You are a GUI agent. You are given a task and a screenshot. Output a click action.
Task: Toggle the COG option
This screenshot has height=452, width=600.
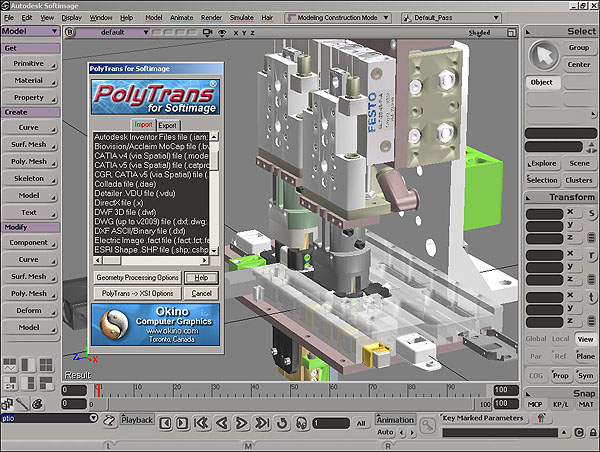[x=536, y=376]
